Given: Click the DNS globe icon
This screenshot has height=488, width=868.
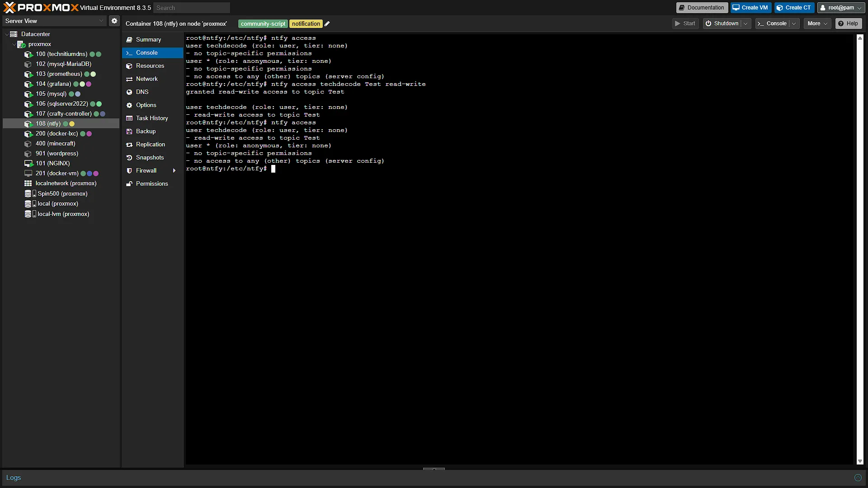Looking at the screenshot, I should point(129,92).
